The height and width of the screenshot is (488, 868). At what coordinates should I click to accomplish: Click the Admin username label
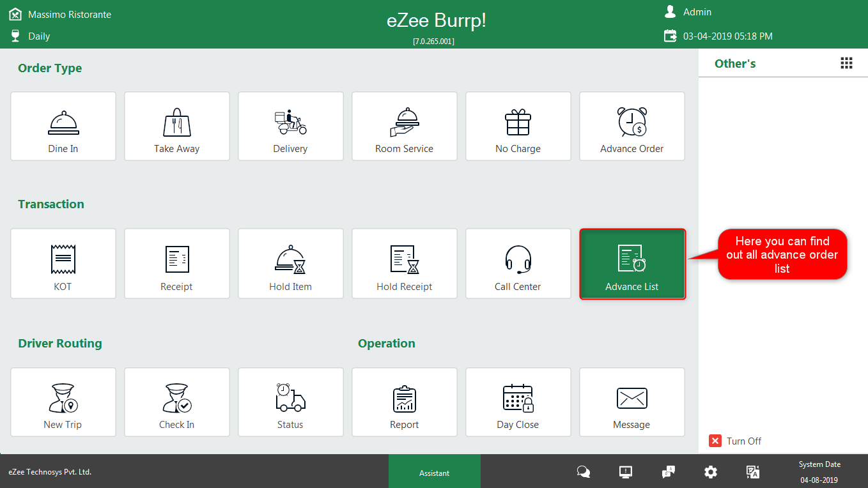click(x=697, y=12)
